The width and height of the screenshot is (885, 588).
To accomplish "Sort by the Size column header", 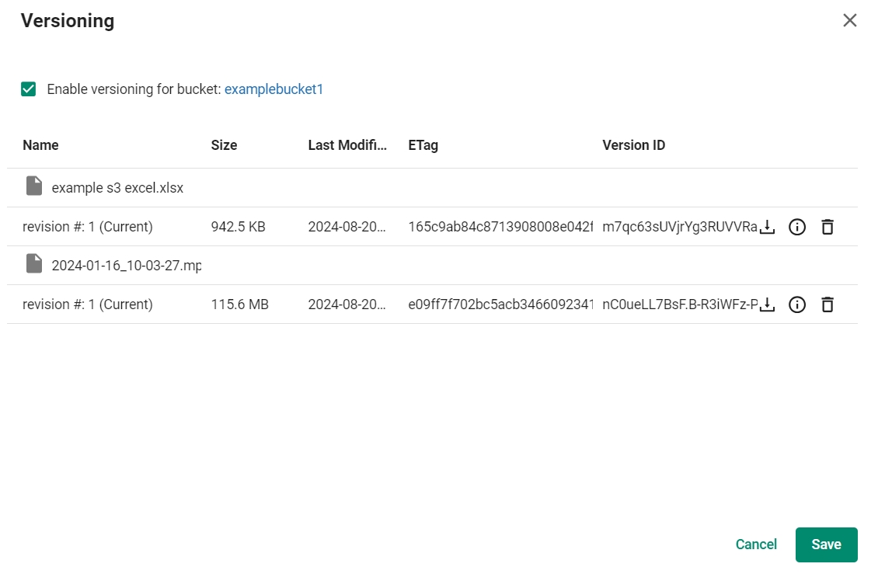I will click(x=224, y=145).
